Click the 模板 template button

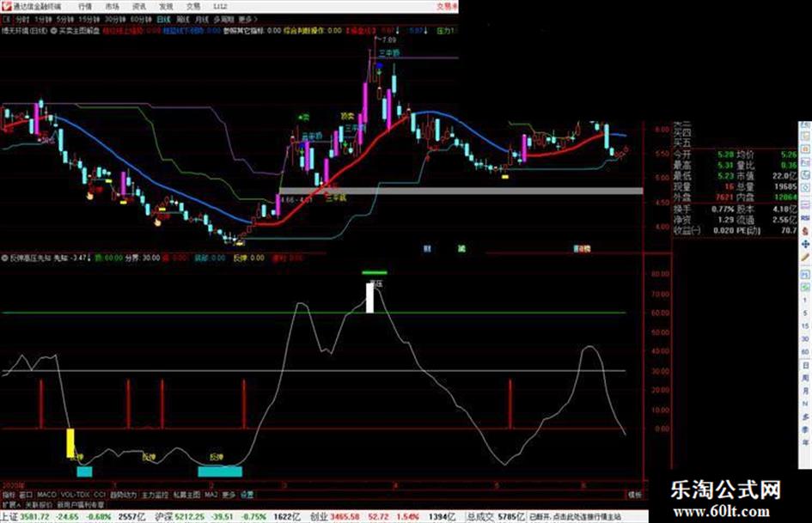tap(635, 495)
